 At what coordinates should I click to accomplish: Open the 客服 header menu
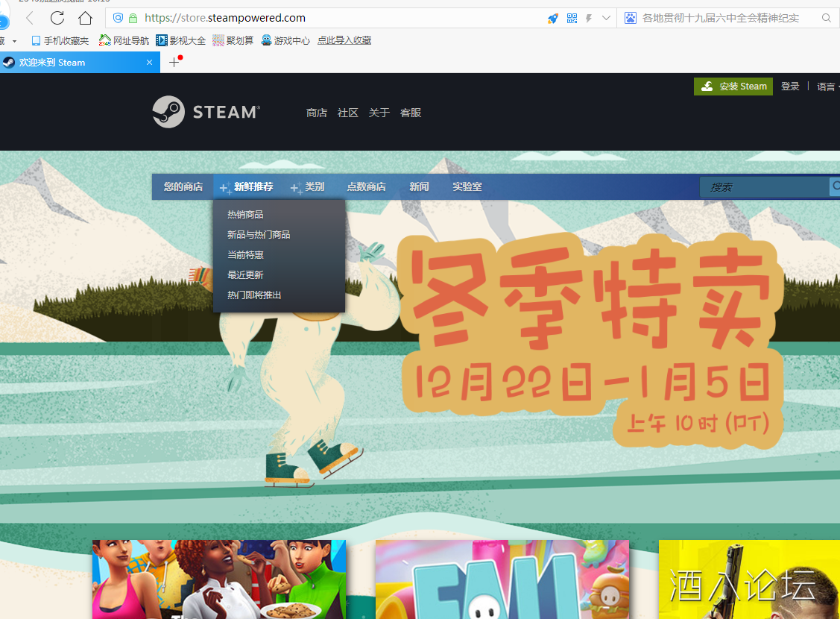point(411,113)
